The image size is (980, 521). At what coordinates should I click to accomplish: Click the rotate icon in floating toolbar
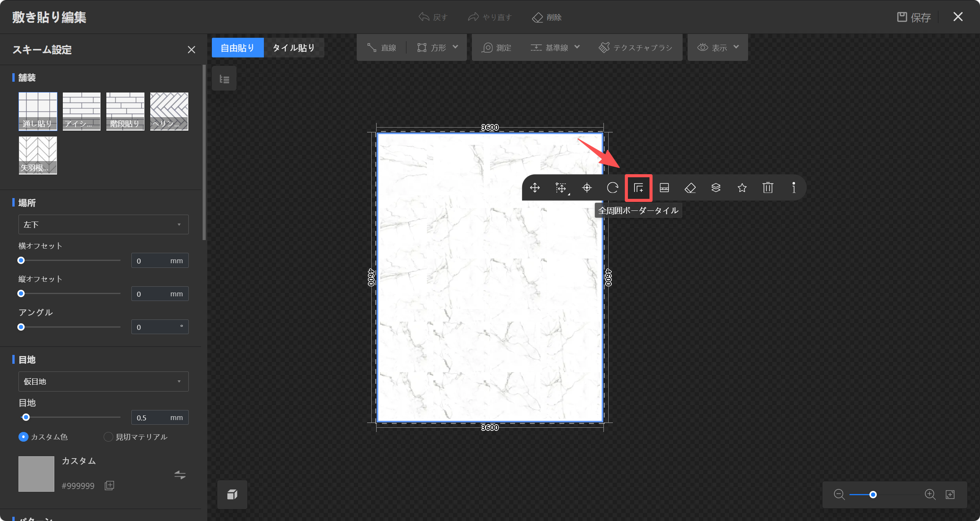[612, 188]
